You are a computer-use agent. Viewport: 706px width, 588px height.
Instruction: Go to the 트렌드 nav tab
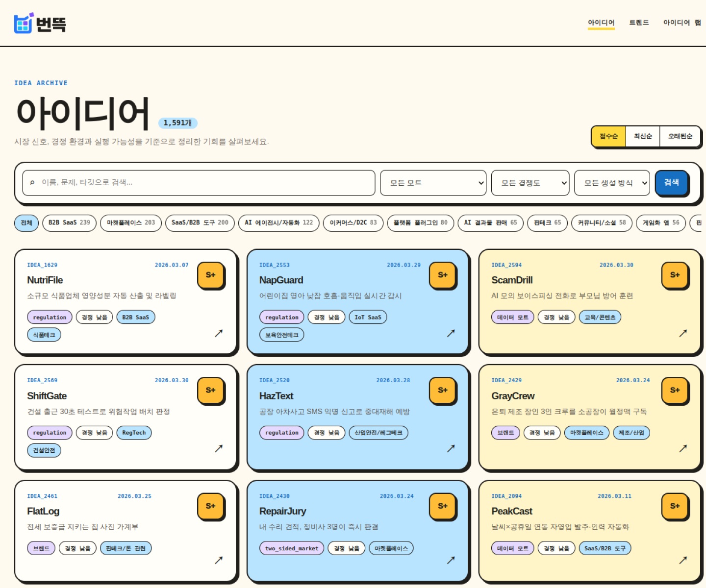pyautogui.click(x=639, y=23)
